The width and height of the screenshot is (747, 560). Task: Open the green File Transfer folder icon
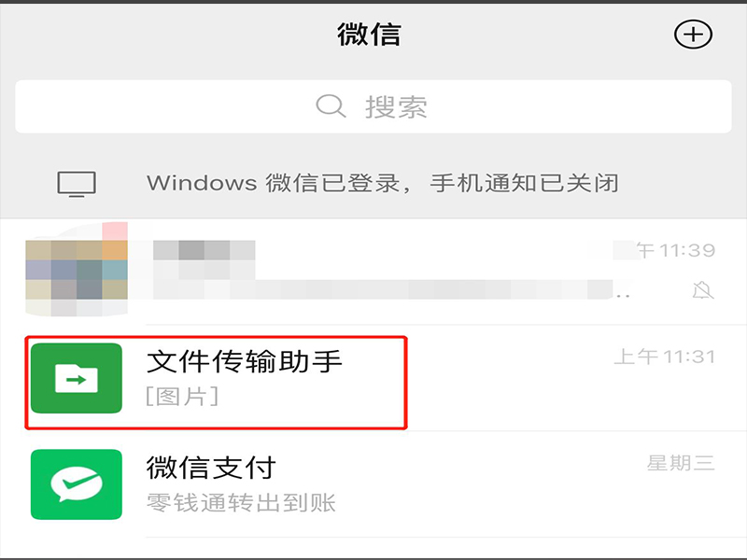pos(77,378)
